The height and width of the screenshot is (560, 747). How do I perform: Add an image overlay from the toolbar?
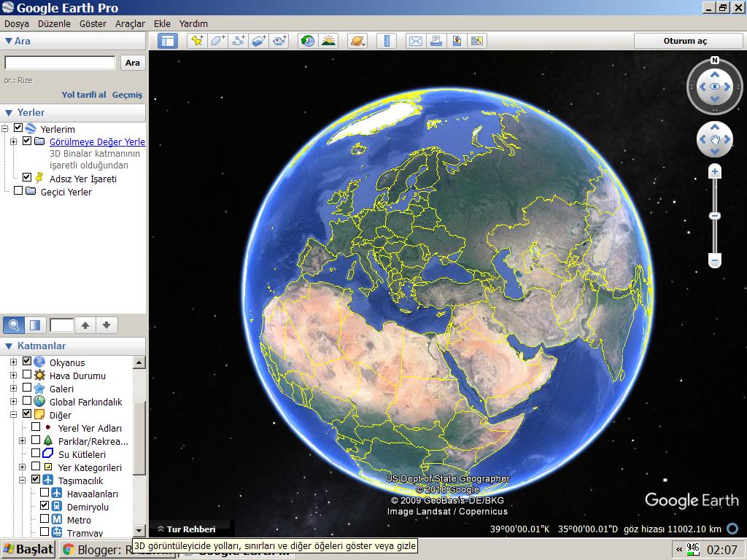pos(259,41)
